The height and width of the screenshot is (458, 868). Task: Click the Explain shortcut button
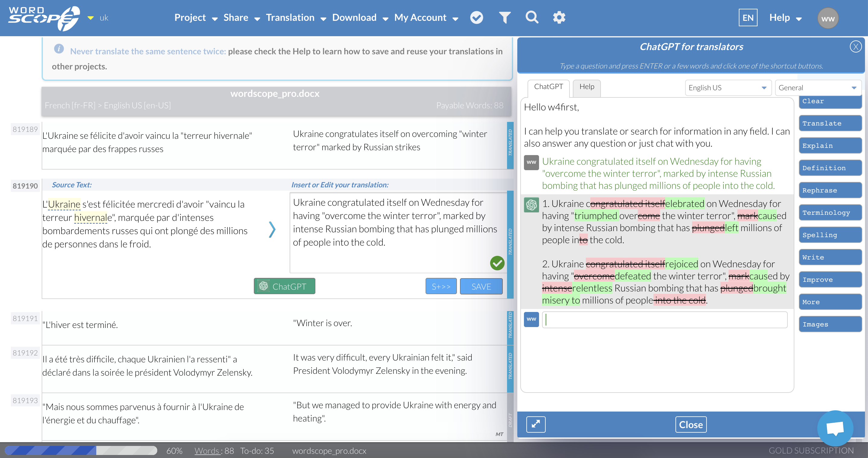click(x=830, y=145)
